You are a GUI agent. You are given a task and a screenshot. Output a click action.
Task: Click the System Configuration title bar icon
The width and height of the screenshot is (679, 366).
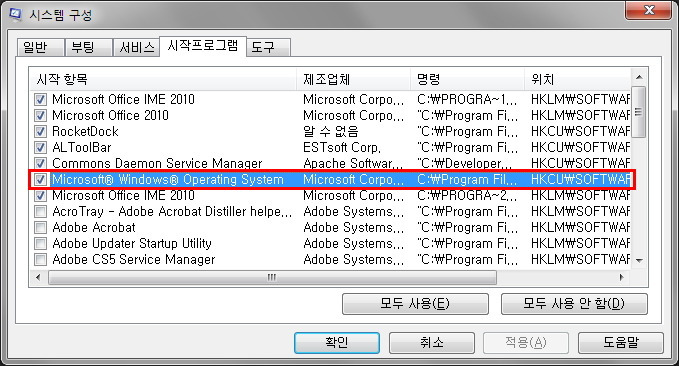pos(15,14)
